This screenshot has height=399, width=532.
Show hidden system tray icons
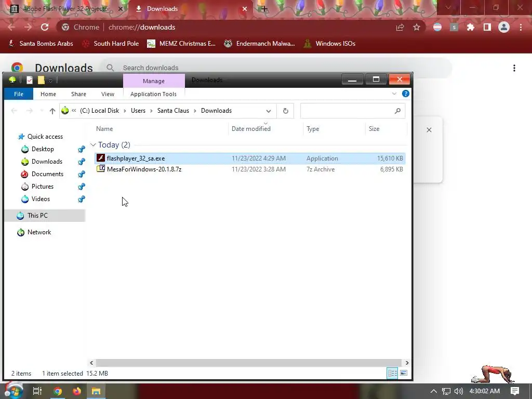(x=433, y=391)
